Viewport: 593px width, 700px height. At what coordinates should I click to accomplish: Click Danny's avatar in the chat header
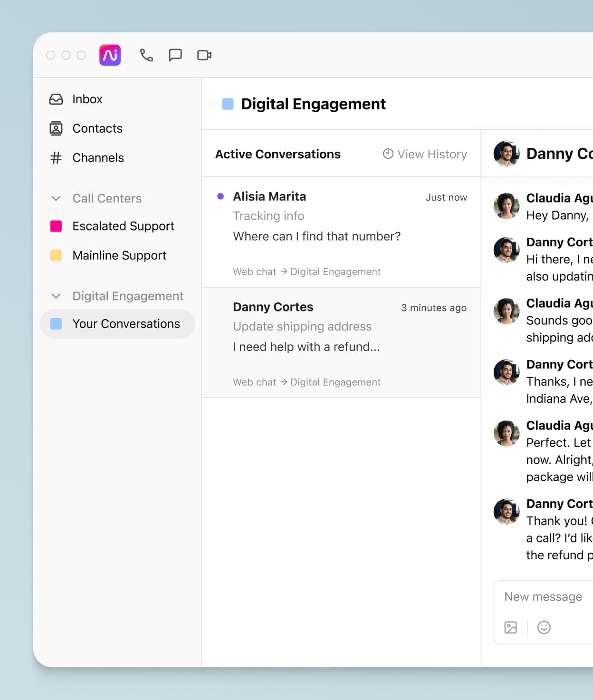click(507, 154)
